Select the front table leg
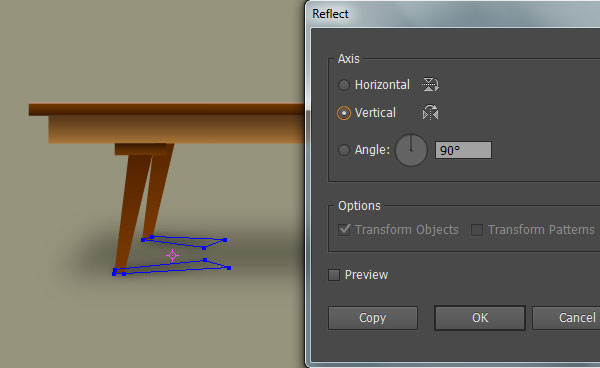Viewport: 600px width, 368px height. pyautogui.click(x=133, y=212)
